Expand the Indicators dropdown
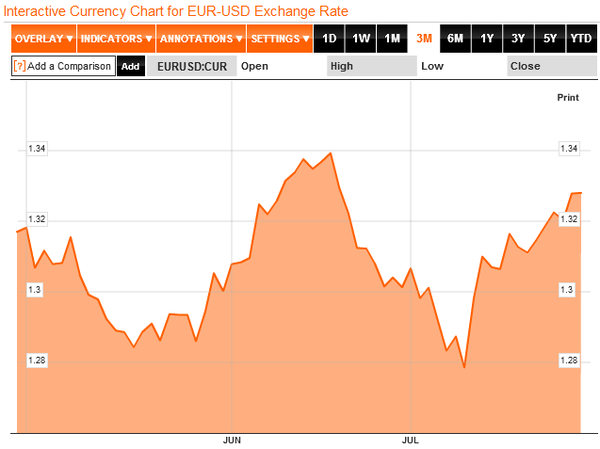 (x=116, y=39)
